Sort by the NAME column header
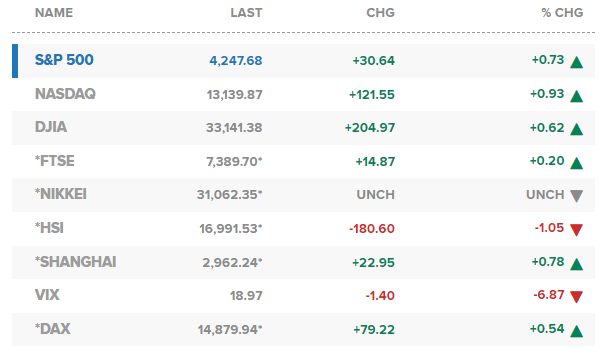This screenshot has height=364, width=601. [x=54, y=13]
